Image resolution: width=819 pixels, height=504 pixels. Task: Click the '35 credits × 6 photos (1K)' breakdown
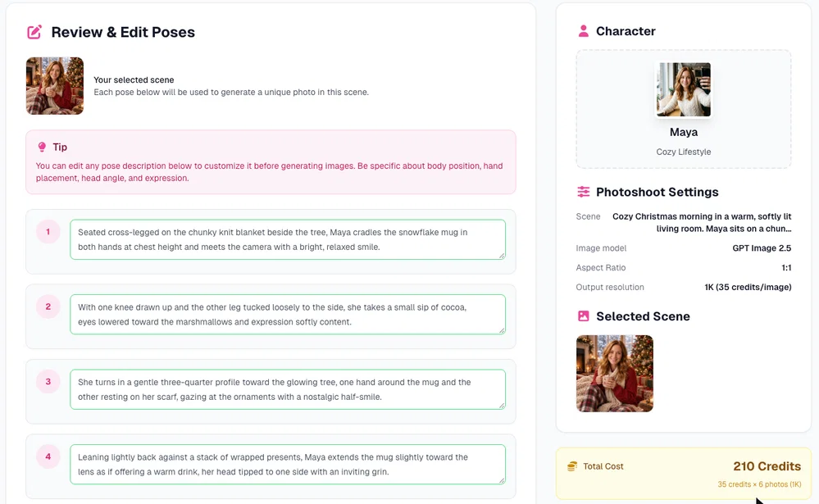[759, 484]
